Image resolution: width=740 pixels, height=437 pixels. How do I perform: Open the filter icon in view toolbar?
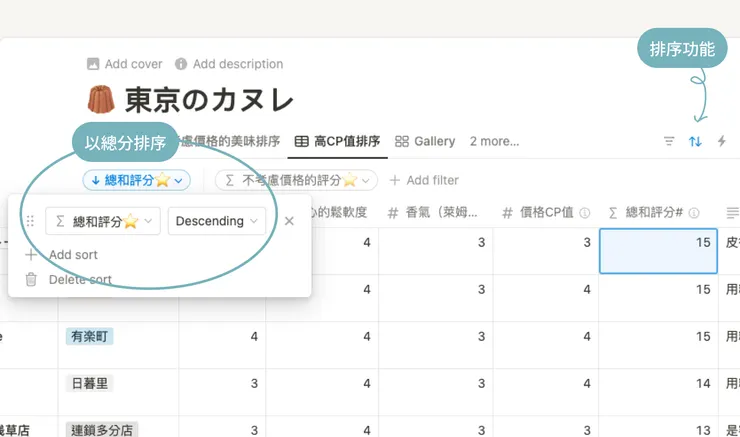tap(669, 141)
